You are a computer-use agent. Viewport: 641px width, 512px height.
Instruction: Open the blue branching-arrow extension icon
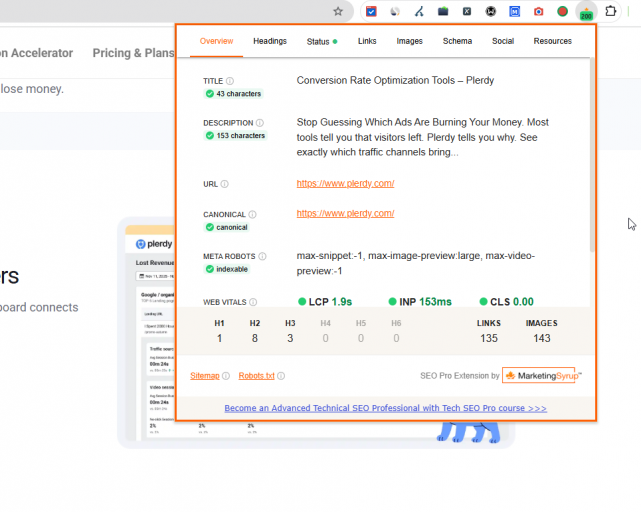(419, 11)
